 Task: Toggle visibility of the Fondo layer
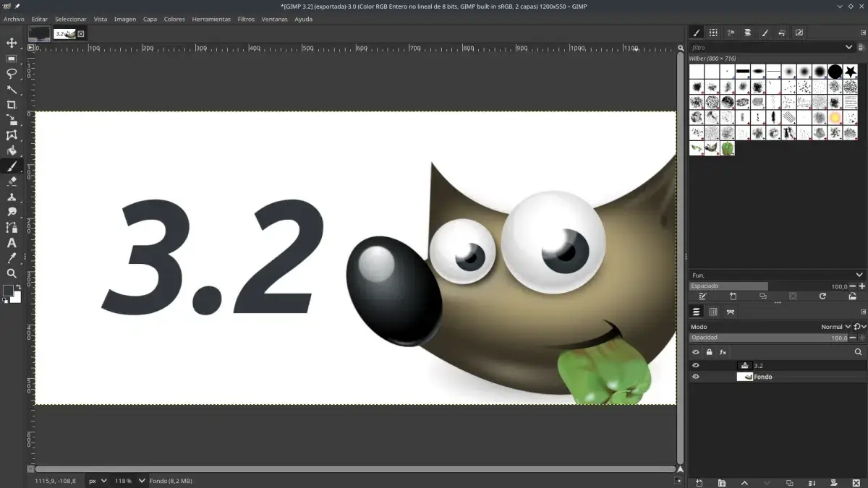(695, 377)
